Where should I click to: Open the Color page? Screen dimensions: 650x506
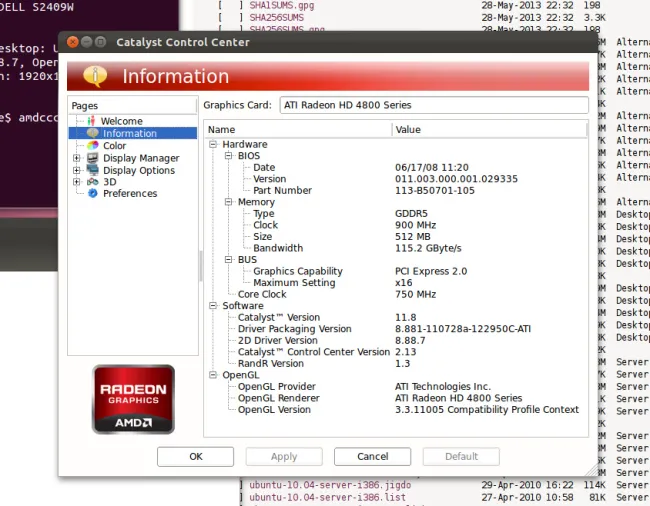point(114,145)
